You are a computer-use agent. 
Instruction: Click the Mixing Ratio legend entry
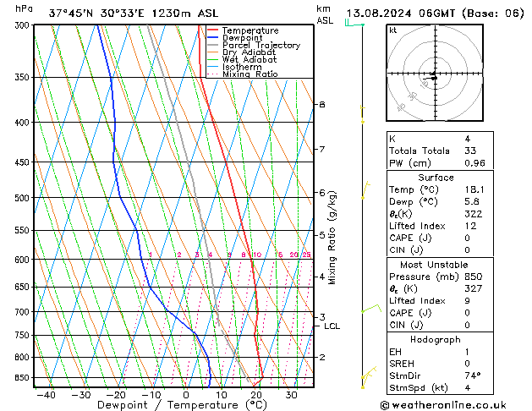[250, 74]
